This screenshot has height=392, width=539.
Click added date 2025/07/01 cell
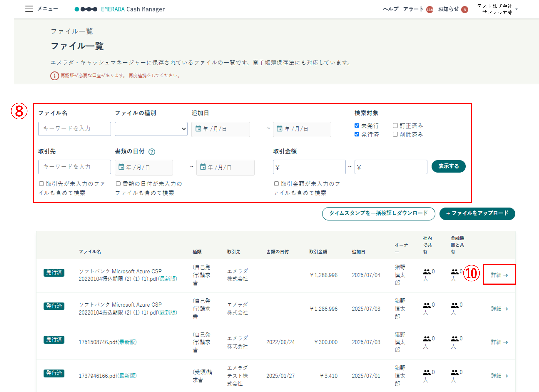[x=366, y=376]
